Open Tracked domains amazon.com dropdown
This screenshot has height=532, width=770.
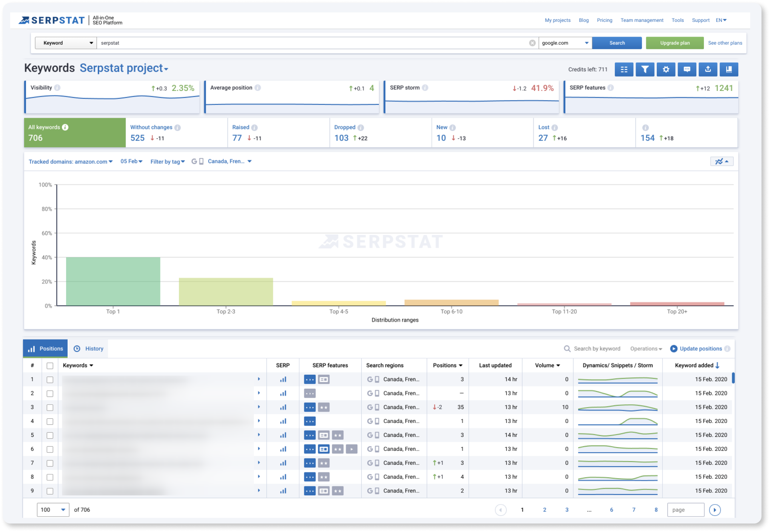click(71, 161)
